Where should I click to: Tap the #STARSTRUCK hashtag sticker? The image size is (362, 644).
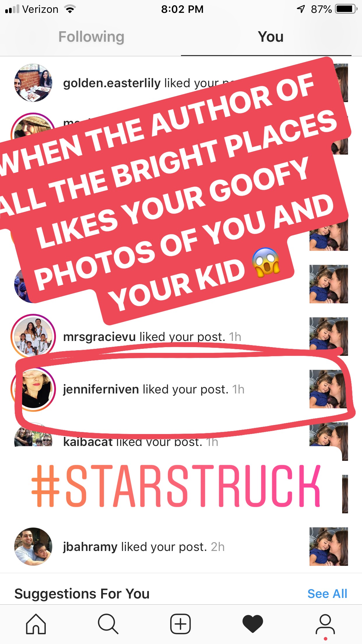coord(176,485)
